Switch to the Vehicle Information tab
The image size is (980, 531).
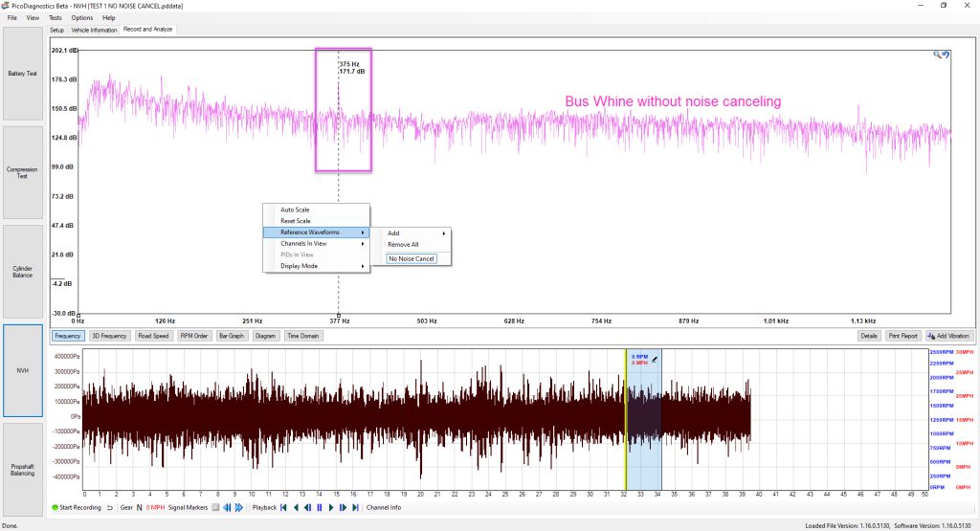pos(94,30)
